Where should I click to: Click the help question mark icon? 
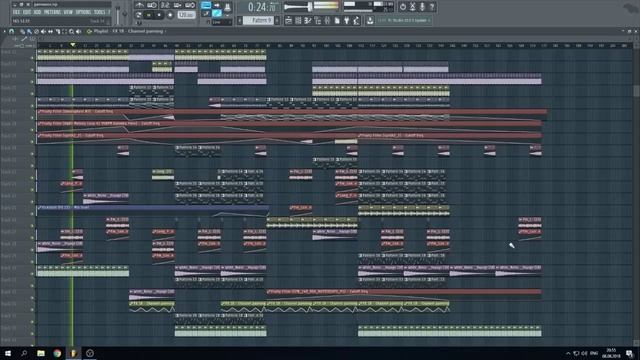[432, 7]
